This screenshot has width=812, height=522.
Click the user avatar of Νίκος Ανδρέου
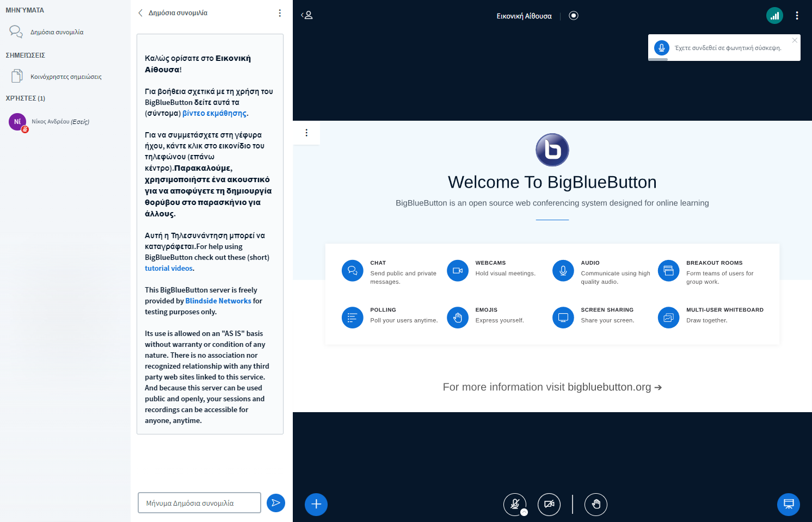click(x=17, y=122)
